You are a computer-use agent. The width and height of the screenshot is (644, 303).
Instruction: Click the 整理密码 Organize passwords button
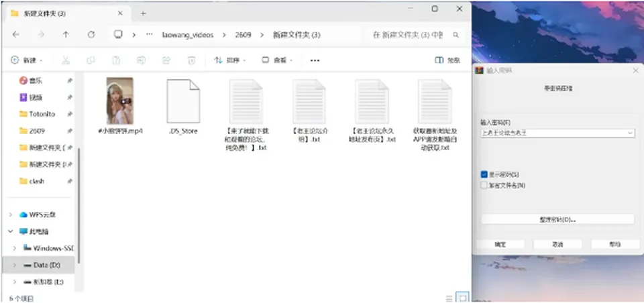[557, 219]
